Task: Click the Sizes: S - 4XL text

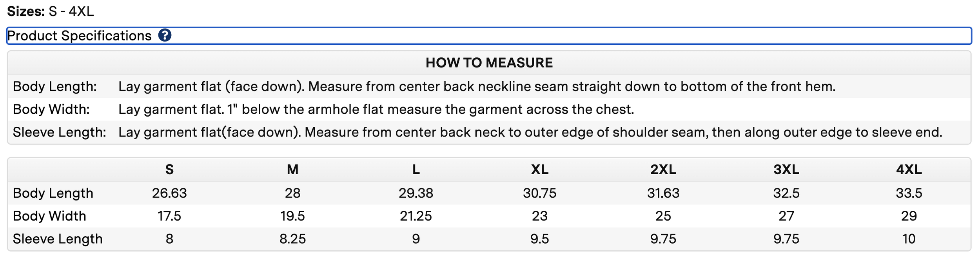Action: (x=51, y=11)
